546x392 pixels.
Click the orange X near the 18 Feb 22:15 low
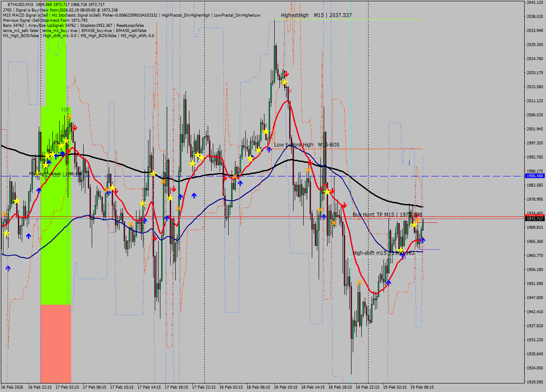359,282
